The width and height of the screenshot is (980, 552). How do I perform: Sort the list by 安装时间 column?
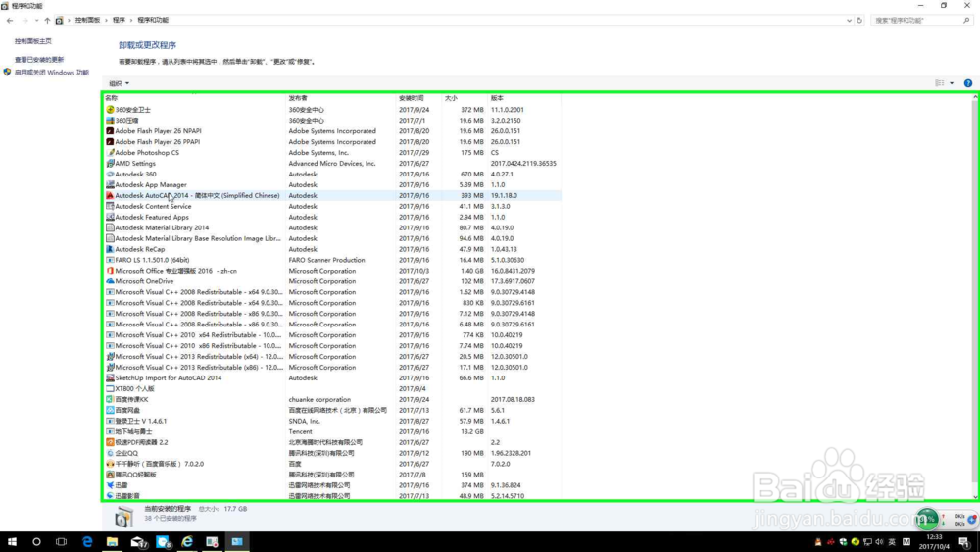coord(411,98)
